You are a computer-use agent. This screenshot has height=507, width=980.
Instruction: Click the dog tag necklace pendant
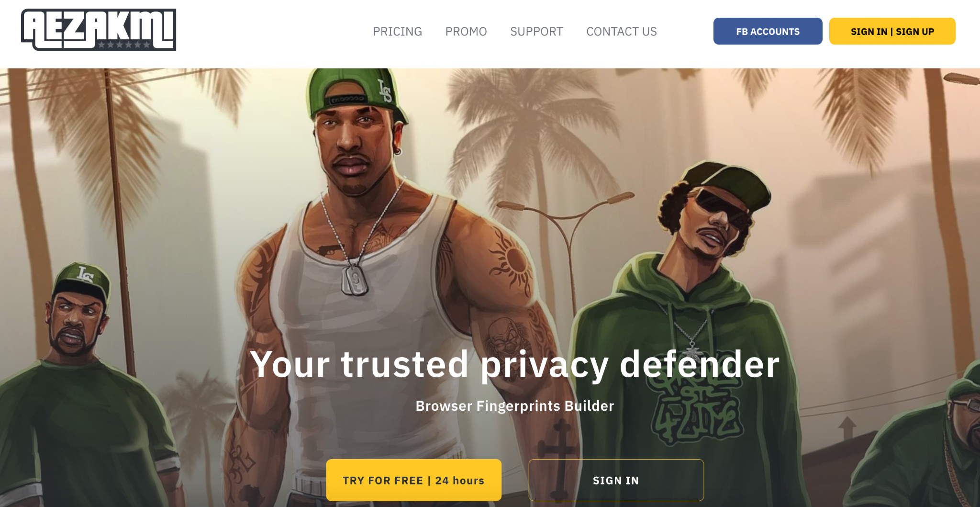coord(354,279)
